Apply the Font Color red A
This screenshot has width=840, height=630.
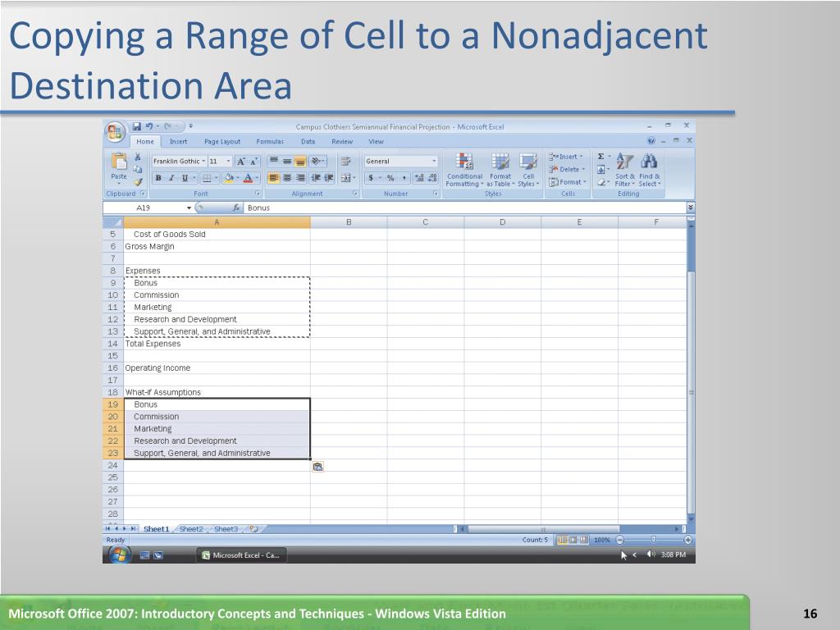248,178
